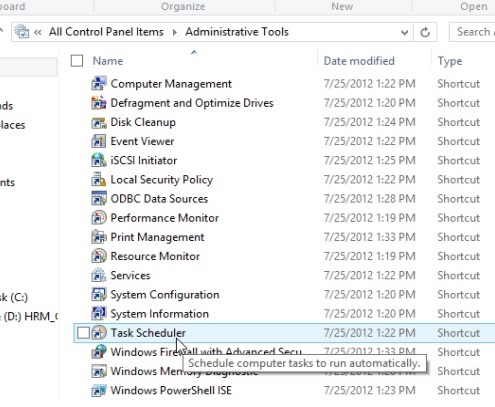Open the (D:) HRM drive in navigation pane
Image resolution: width=495 pixels, height=407 pixels.
(29, 316)
